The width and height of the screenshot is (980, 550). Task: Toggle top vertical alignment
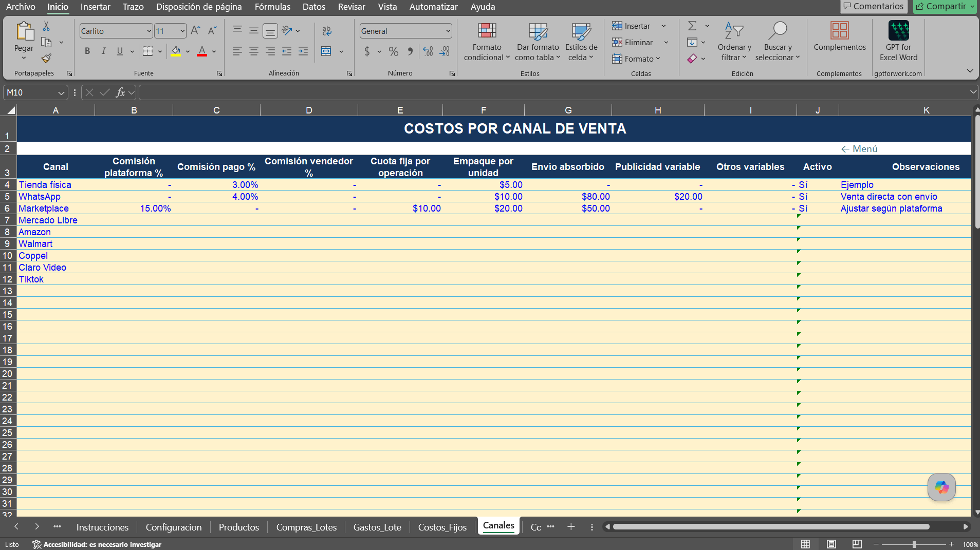(237, 31)
